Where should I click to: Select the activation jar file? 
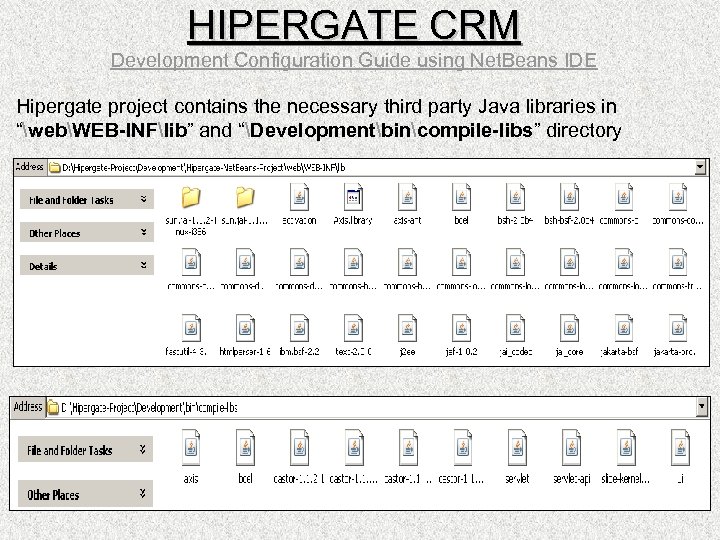pos(299,197)
